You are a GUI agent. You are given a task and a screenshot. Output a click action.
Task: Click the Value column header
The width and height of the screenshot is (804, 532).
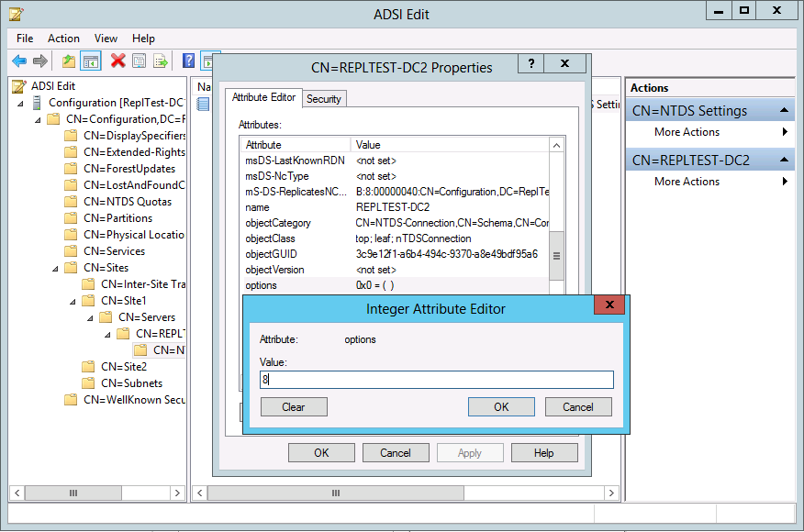[450, 145]
